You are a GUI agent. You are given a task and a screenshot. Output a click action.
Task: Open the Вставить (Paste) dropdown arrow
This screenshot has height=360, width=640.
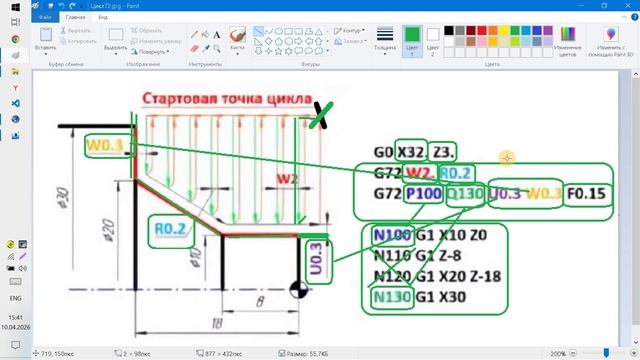coord(46,54)
